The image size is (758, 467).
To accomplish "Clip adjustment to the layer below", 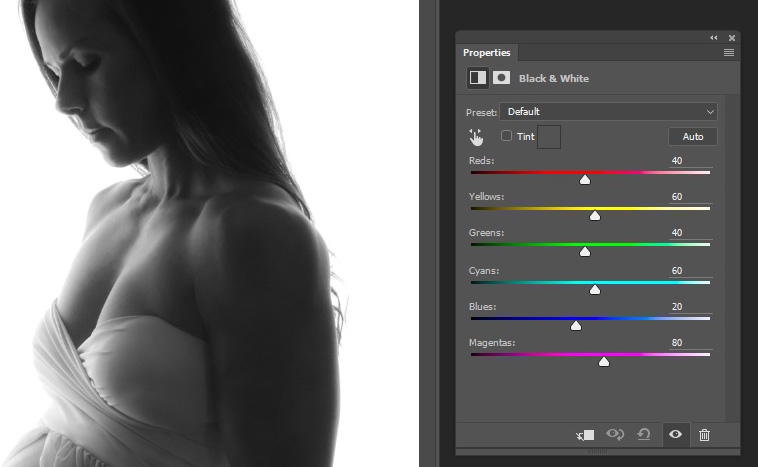I will (x=585, y=435).
